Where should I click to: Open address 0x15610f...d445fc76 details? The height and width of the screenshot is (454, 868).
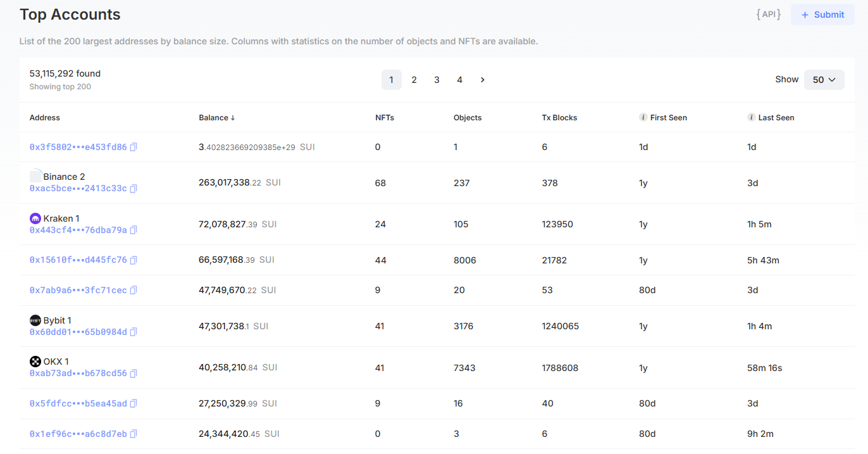click(78, 260)
